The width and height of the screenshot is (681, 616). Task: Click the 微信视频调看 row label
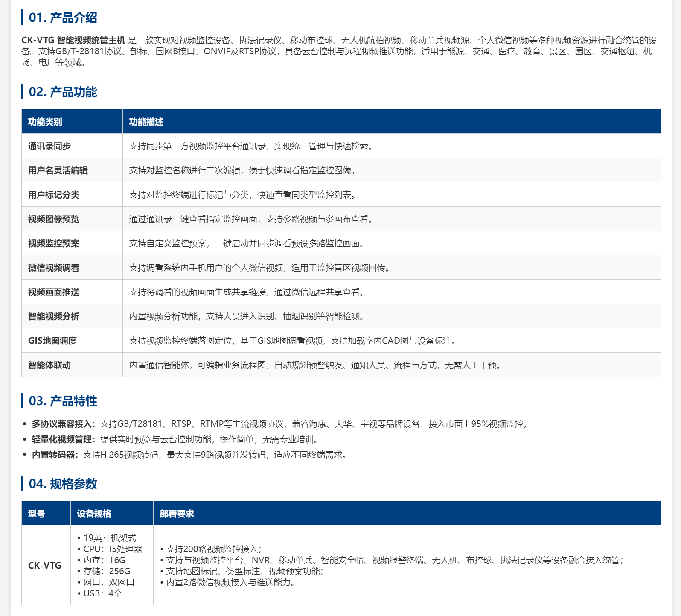53,268
